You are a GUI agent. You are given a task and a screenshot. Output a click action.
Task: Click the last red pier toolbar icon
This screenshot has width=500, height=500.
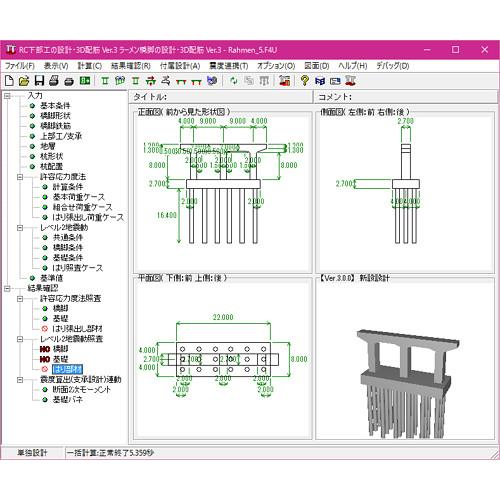tap(351, 81)
